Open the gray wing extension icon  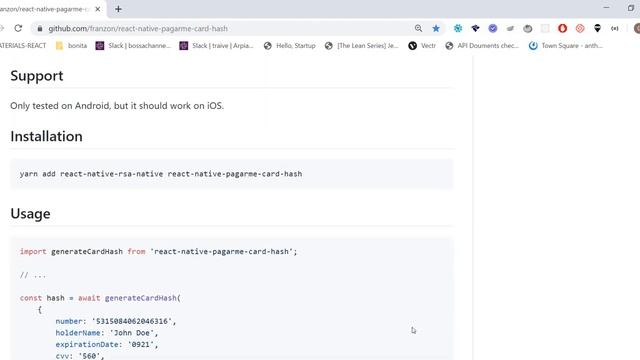click(510, 28)
